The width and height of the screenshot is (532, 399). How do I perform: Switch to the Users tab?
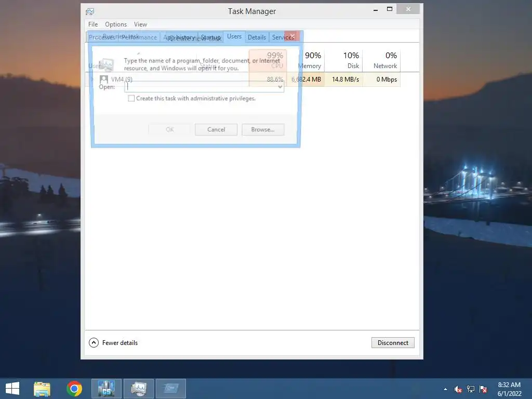[234, 36]
